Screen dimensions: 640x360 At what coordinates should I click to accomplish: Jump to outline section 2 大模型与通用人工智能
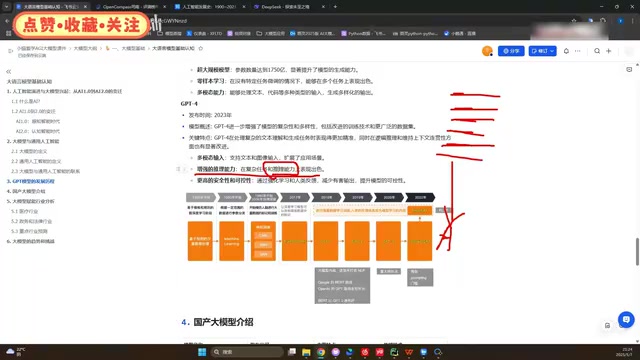point(33,141)
